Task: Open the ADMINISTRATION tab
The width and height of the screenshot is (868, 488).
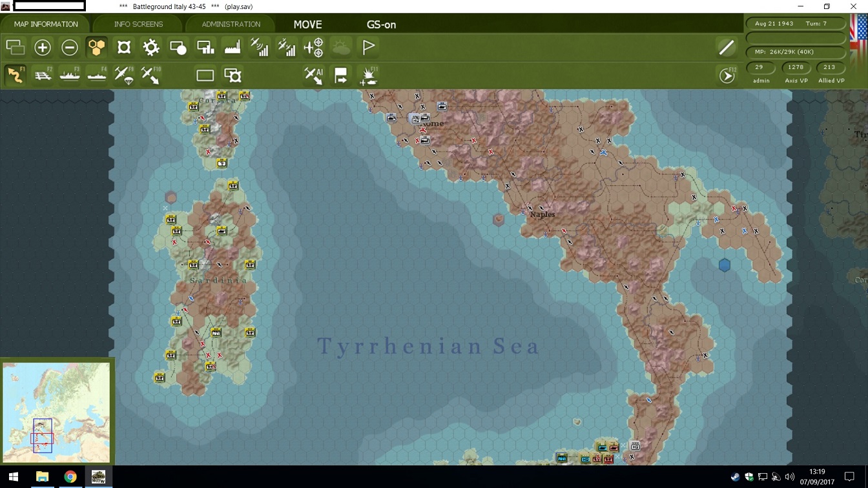Action: 231,24
